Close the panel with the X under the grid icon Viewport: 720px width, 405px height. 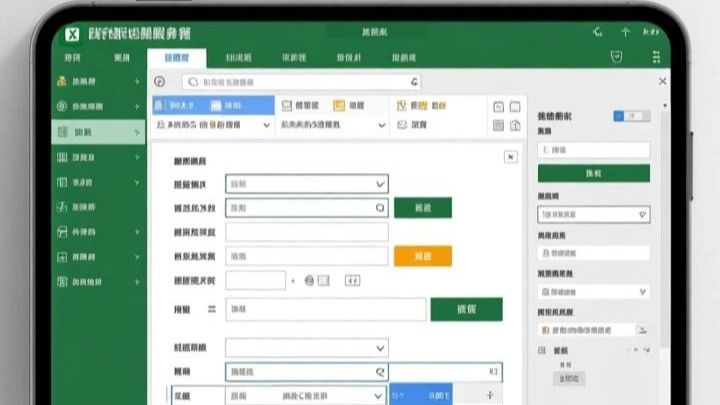click(x=662, y=81)
